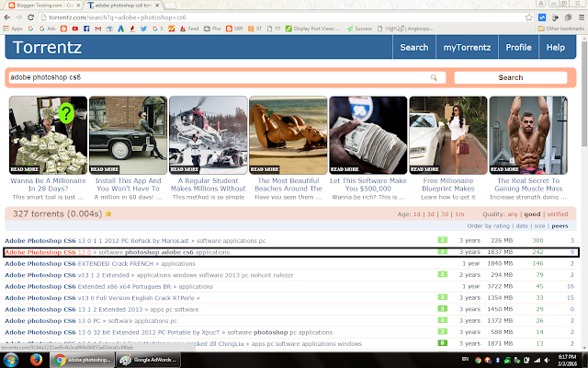Open the v13 1 2 Extended isohunt result

point(149,275)
